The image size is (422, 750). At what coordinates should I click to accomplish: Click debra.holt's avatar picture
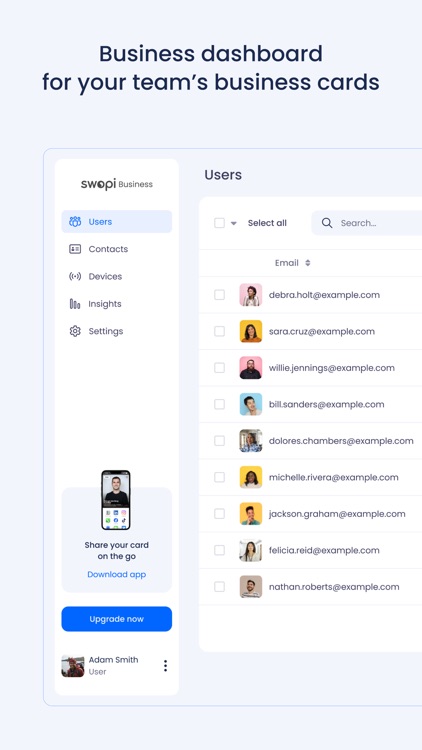point(251,295)
